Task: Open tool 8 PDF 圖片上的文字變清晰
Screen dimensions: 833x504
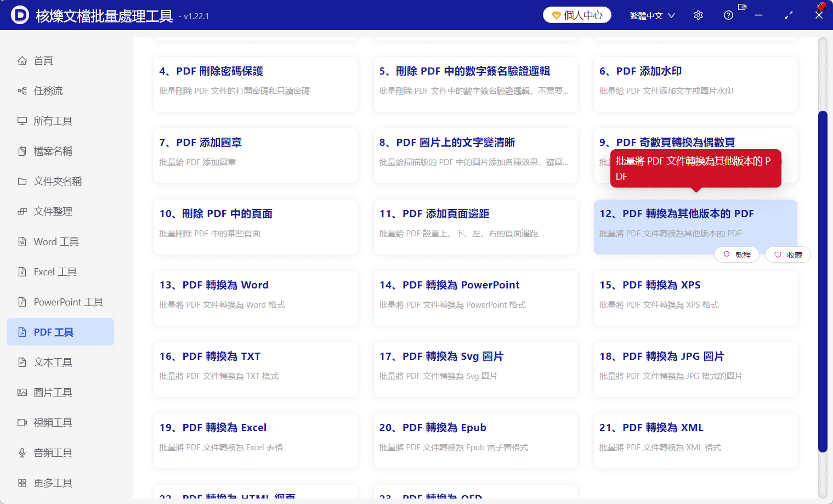Action: click(x=475, y=156)
